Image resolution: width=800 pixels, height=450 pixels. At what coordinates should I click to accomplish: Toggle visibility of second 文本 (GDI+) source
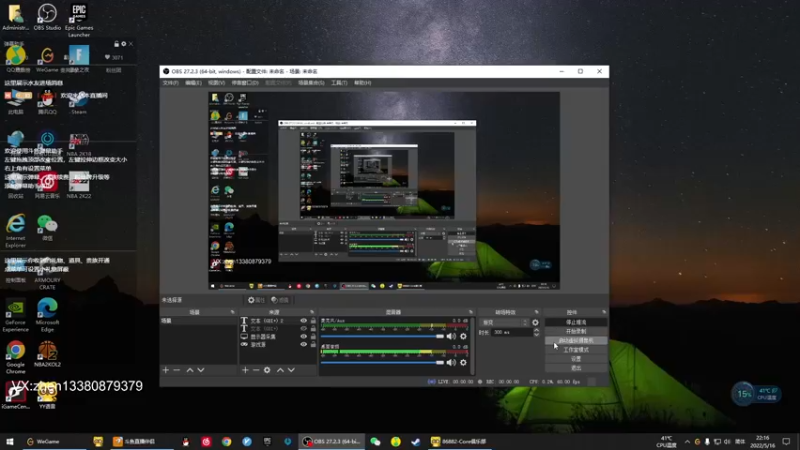pos(304,329)
